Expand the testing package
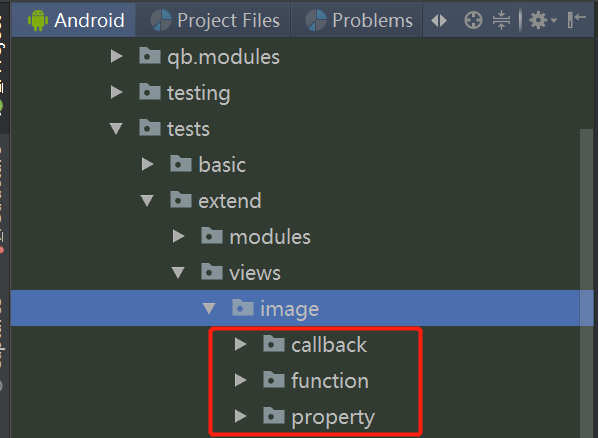 click(x=116, y=92)
